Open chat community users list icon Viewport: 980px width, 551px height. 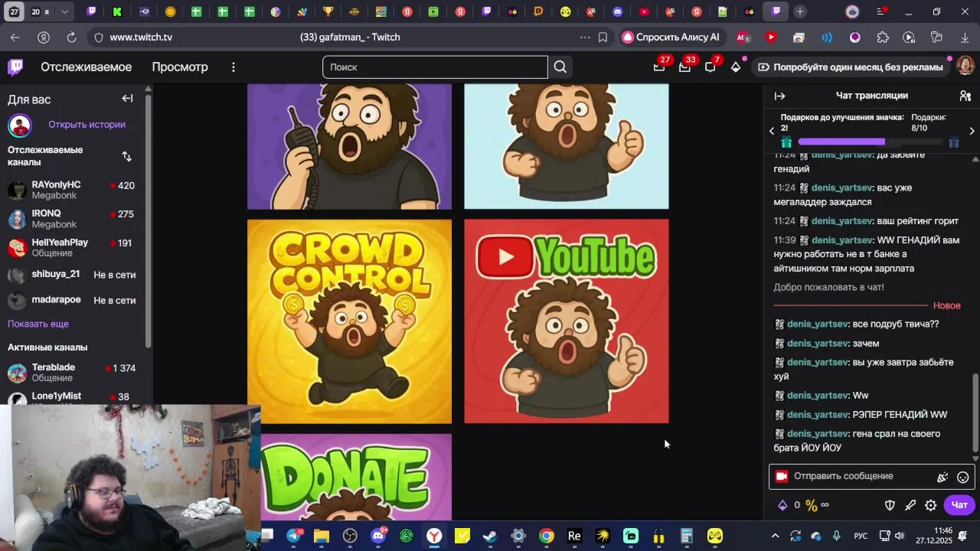tap(965, 96)
